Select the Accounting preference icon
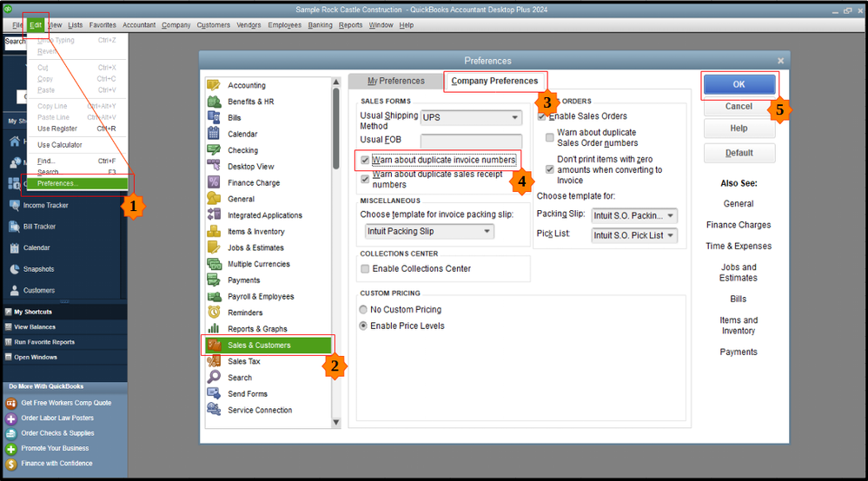The height and width of the screenshot is (481, 868). pos(214,85)
